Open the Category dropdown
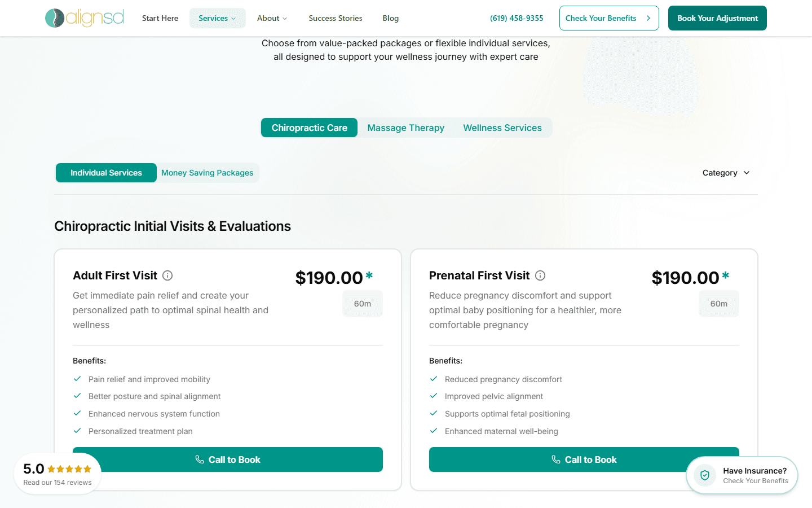 pos(726,173)
